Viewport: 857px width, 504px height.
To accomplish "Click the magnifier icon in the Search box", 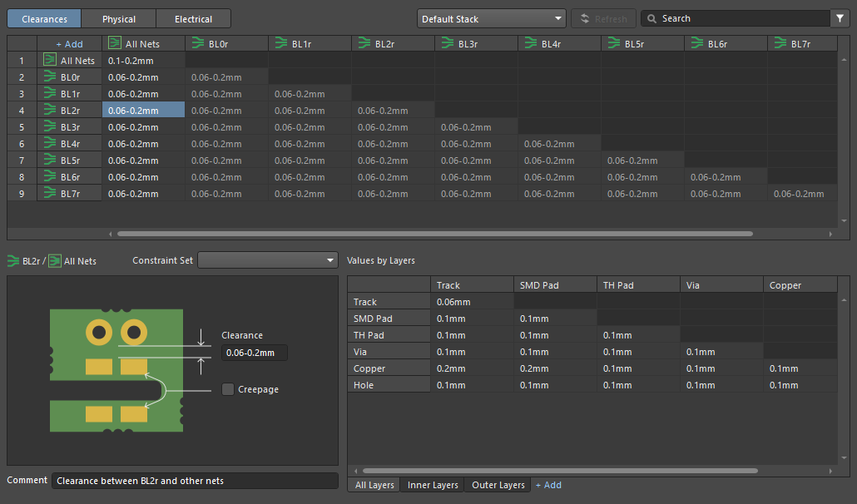I will [x=651, y=18].
